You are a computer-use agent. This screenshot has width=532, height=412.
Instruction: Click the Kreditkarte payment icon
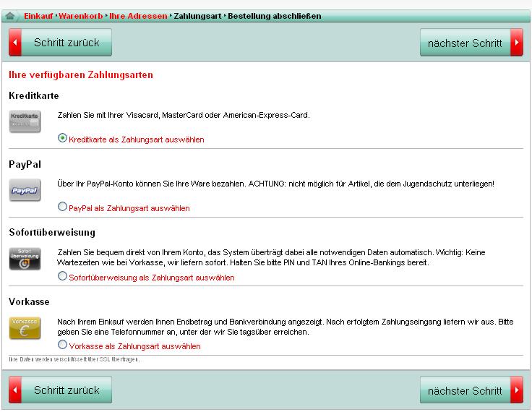pos(25,121)
